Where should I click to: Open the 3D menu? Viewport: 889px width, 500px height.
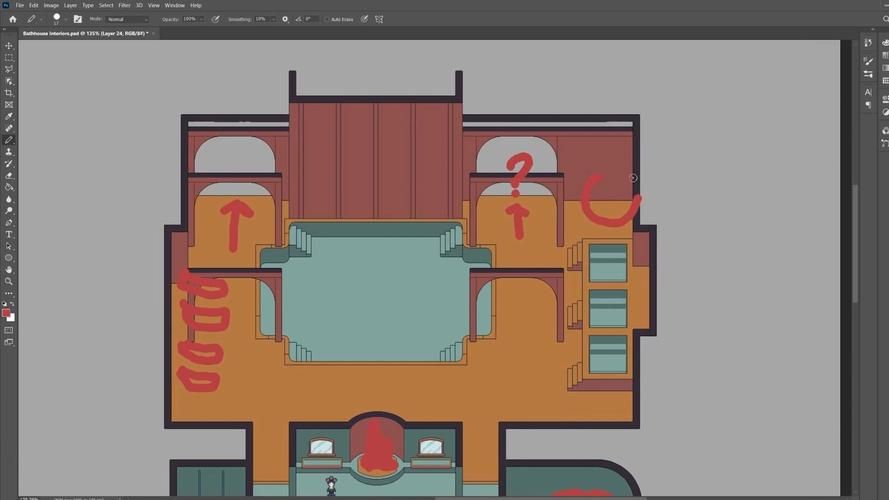139,5
